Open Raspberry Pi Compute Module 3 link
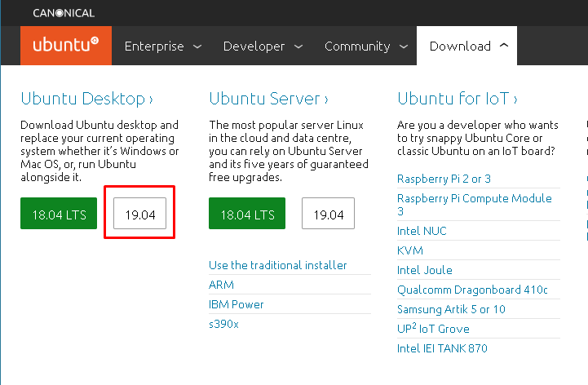 pos(475,205)
